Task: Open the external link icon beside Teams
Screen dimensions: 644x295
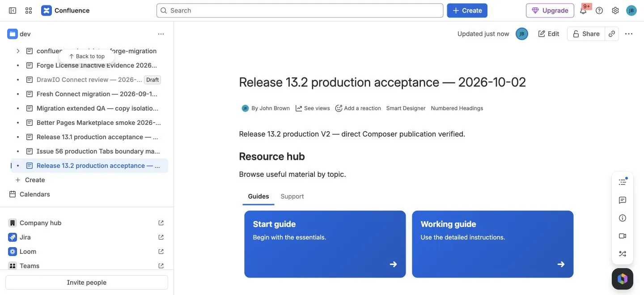Action: tap(161, 266)
